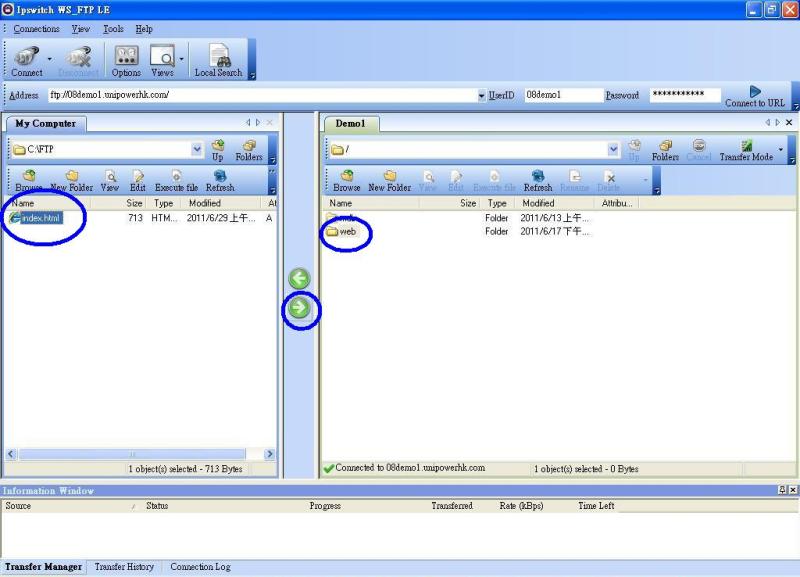Screen dimensions: 800x577
Task: Click the upload right green arrow
Action: pos(299,308)
